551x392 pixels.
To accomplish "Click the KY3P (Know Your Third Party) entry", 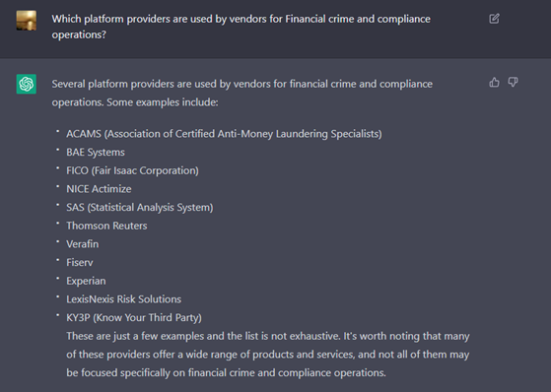I will coord(134,317).
